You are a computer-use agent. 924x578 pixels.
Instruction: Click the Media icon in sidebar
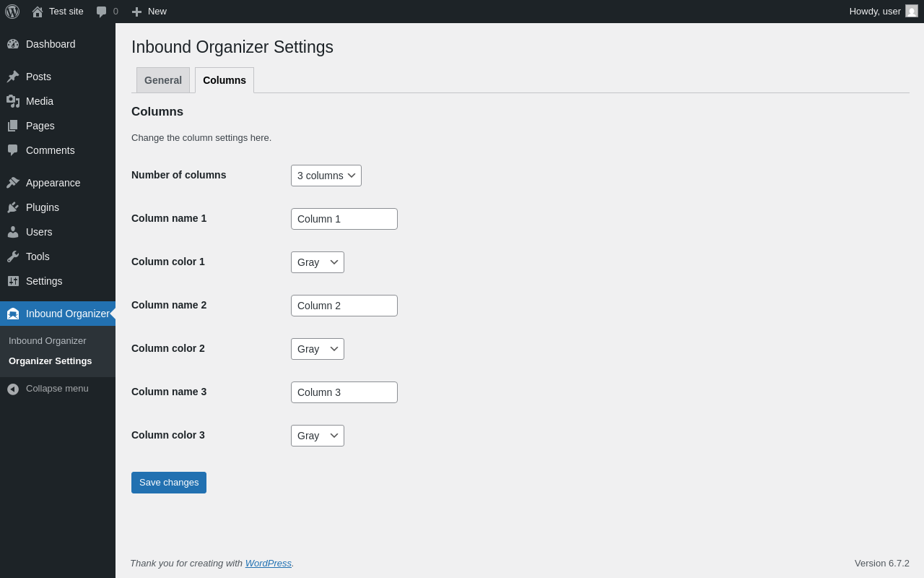click(13, 101)
